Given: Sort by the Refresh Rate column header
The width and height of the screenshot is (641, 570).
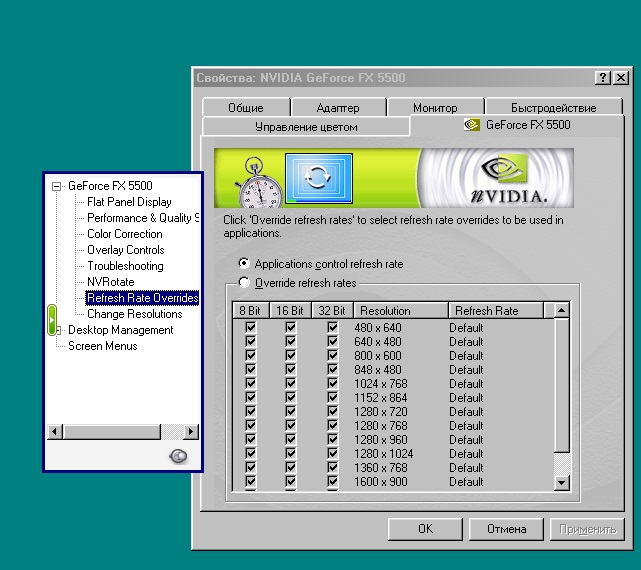Looking at the screenshot, I should pos(496,310).
